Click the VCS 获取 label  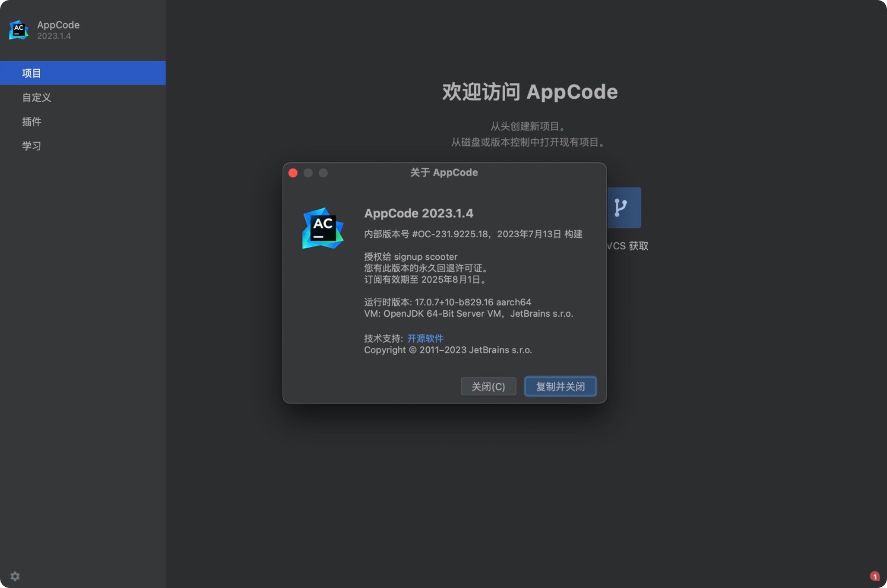[627, 246]
